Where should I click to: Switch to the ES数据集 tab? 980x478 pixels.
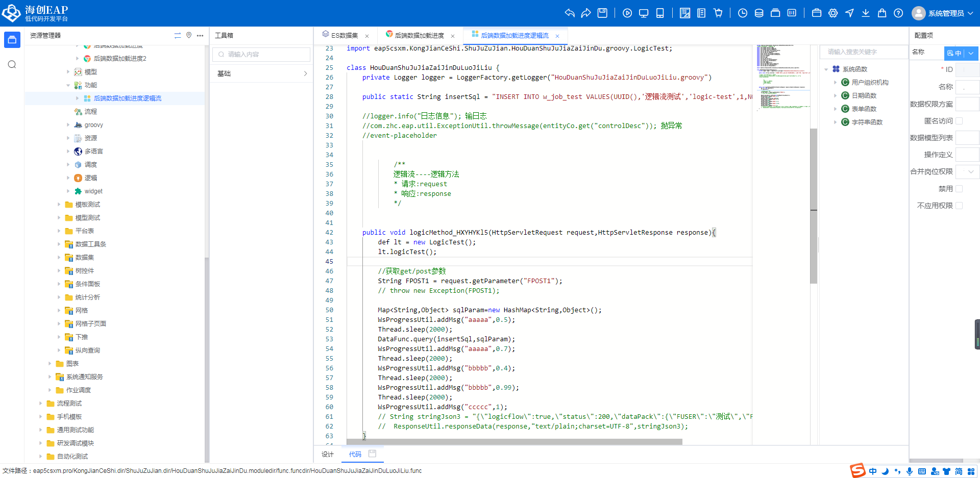tap(344, 36)
